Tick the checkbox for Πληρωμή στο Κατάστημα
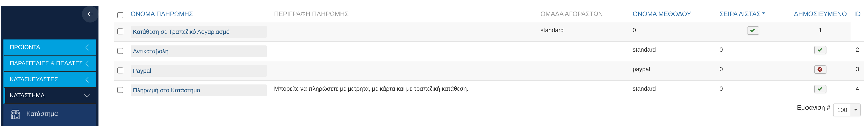The width and height of the screenshot is (868, 126). point(120,90)
